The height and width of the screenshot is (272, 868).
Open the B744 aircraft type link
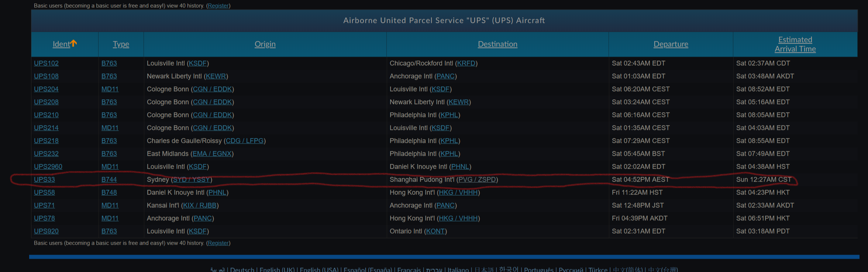point(109,179)
